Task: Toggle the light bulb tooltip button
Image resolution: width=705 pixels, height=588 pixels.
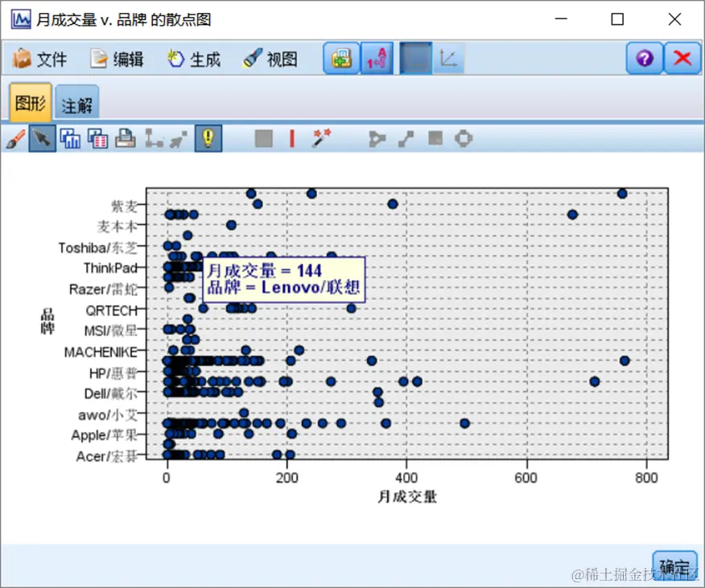Action: (208, 138)
